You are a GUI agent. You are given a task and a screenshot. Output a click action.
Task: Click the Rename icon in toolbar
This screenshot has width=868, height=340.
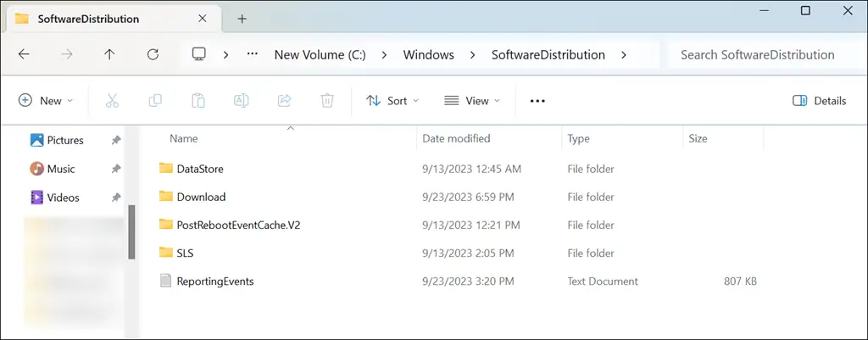click(x=242, y=101)
